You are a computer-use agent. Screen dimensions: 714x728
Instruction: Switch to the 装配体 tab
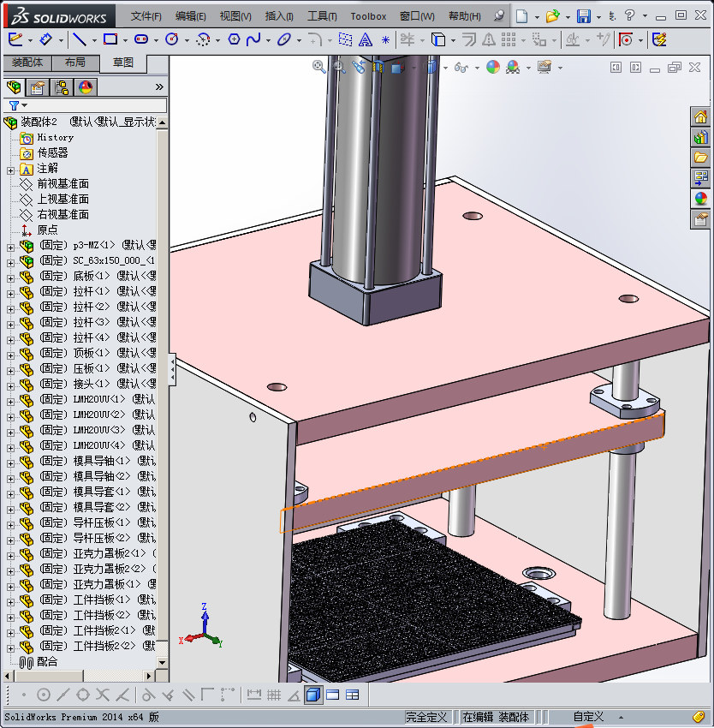click(27, 63)
